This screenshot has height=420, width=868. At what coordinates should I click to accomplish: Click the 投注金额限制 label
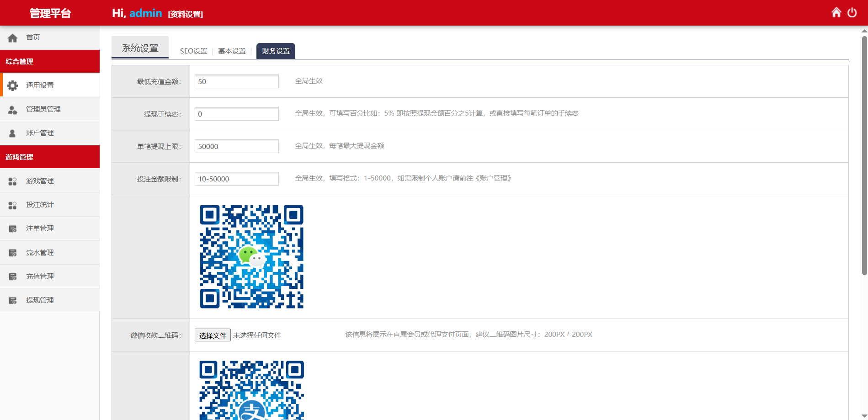click(x=159, y=179)
